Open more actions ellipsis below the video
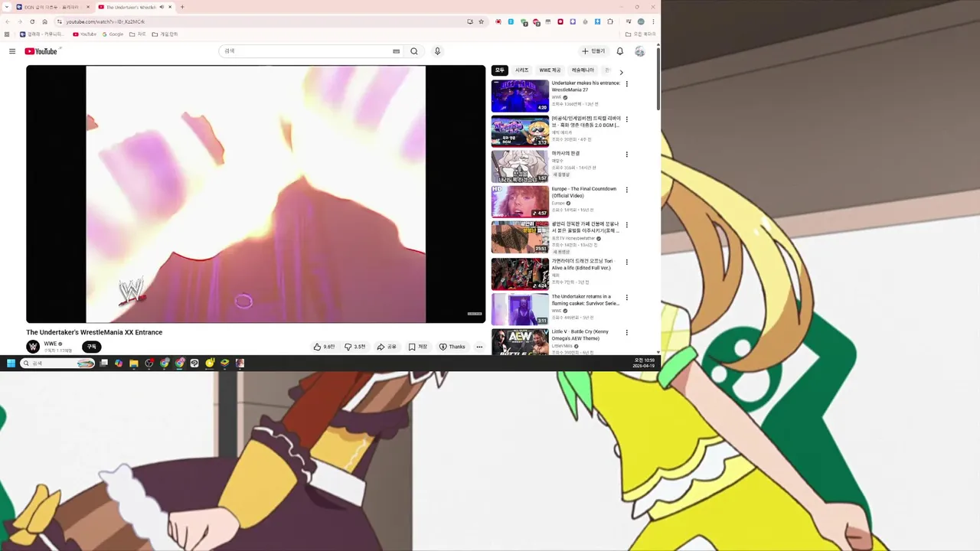 pyautogui.click(x=479, y=347)
